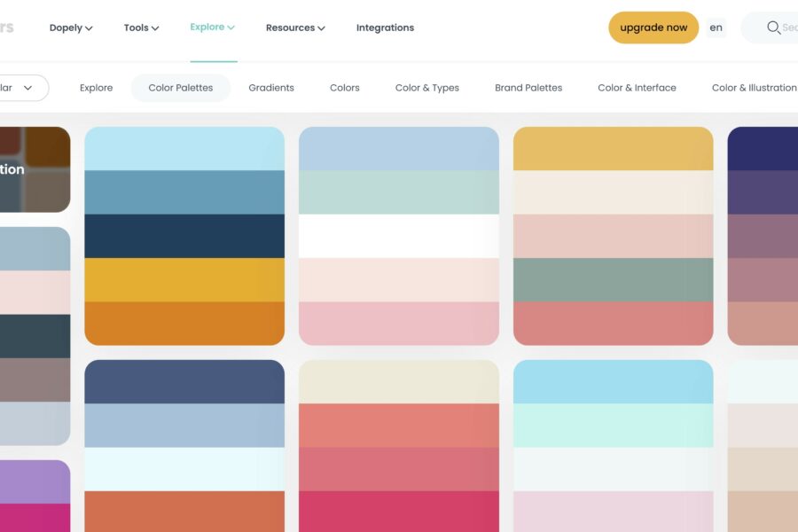
Task: Open the Explore dropdown in the navbar
Action: 212,27
